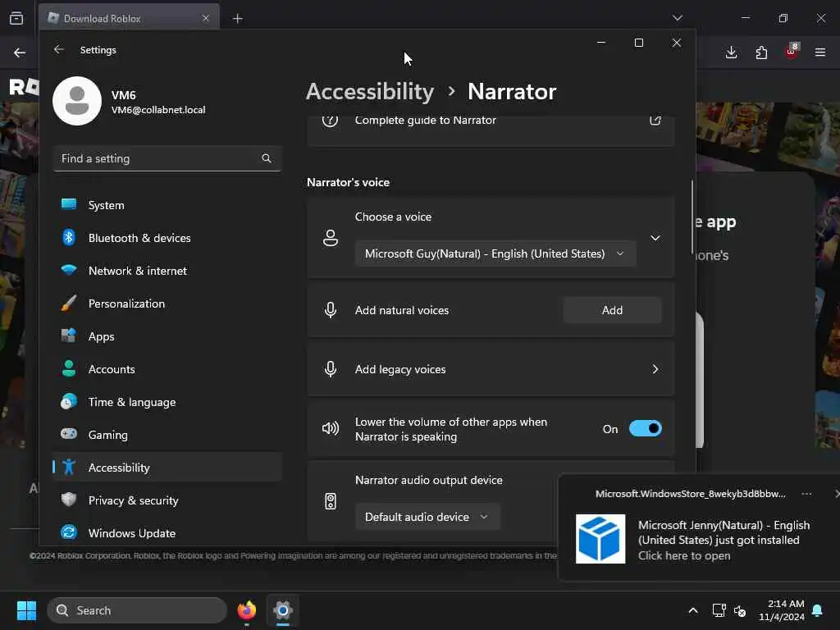Click the external link icon for Narrator guide

pyautogui.click(x=655, y=120)
